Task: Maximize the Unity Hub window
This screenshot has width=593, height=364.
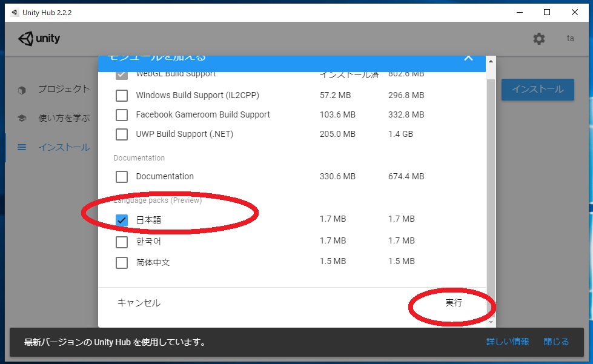Action: pyautogui.click(x=547, y=13)
